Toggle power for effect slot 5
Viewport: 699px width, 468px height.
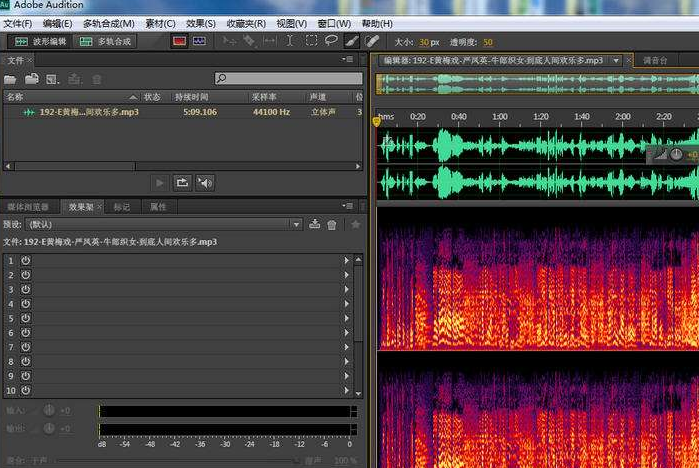tap(26, 318)
